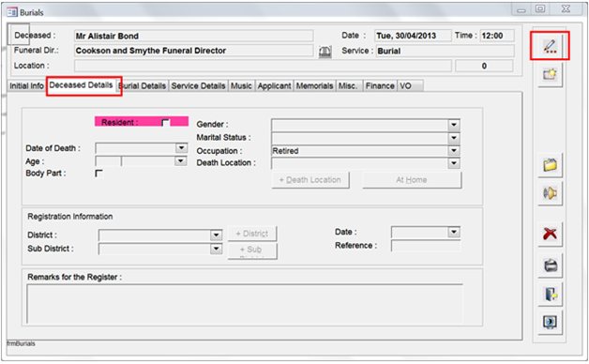Switch to the Misc. tab
The image size is (589, 364).
pos(348,85)
